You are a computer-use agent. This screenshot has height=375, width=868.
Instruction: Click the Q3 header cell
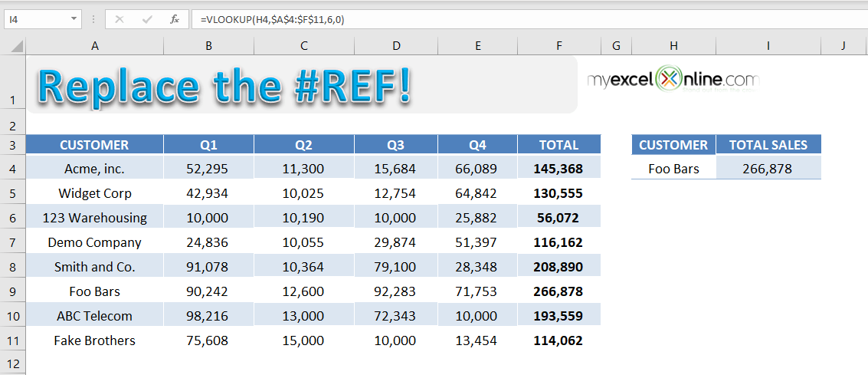tap(396, 145)
